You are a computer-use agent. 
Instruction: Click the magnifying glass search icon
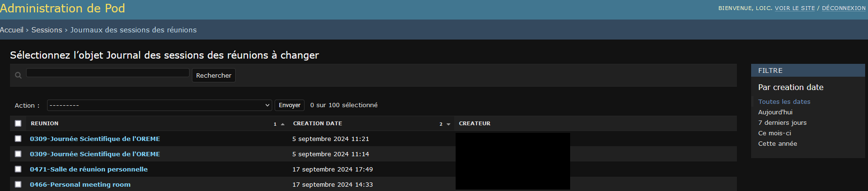(18, 75)
